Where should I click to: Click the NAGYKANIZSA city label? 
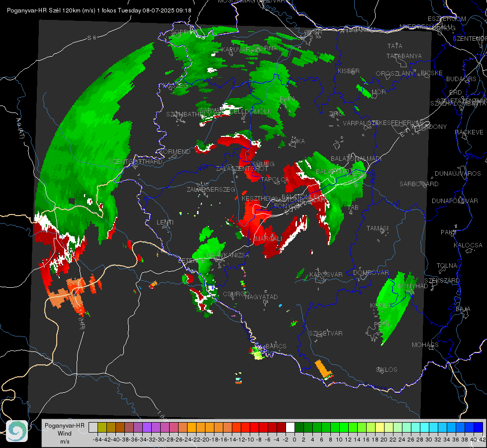228,255
